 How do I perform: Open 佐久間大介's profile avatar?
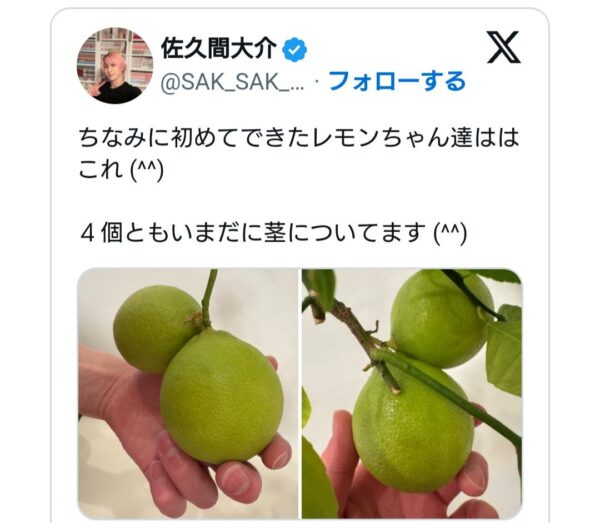tap(115, 65)
